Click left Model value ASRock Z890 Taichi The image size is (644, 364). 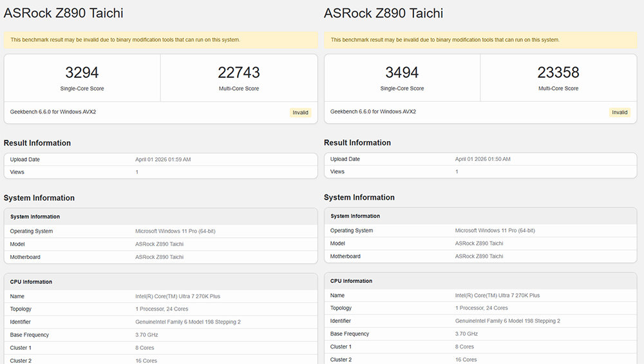pyautogui.click(x=159, y=244)
